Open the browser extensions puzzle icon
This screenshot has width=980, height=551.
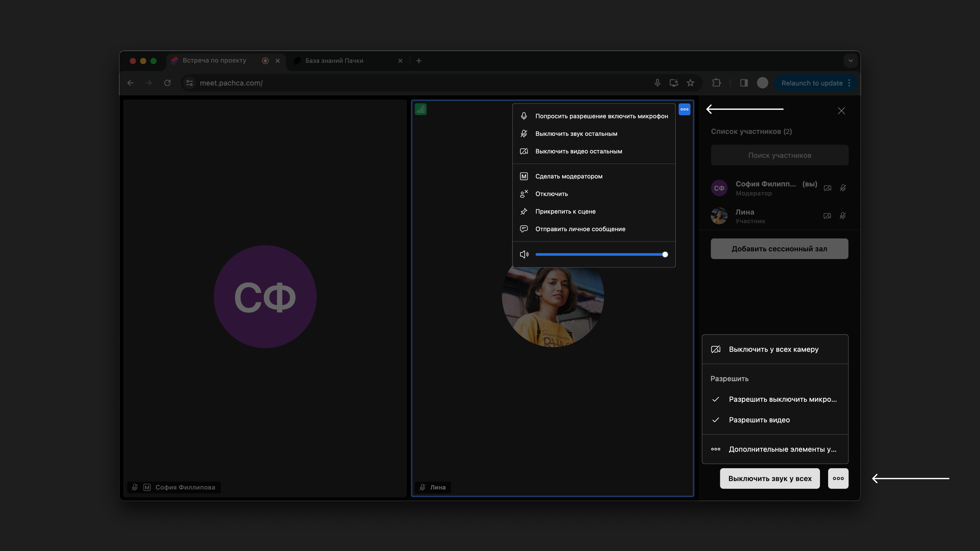(716, 83)
